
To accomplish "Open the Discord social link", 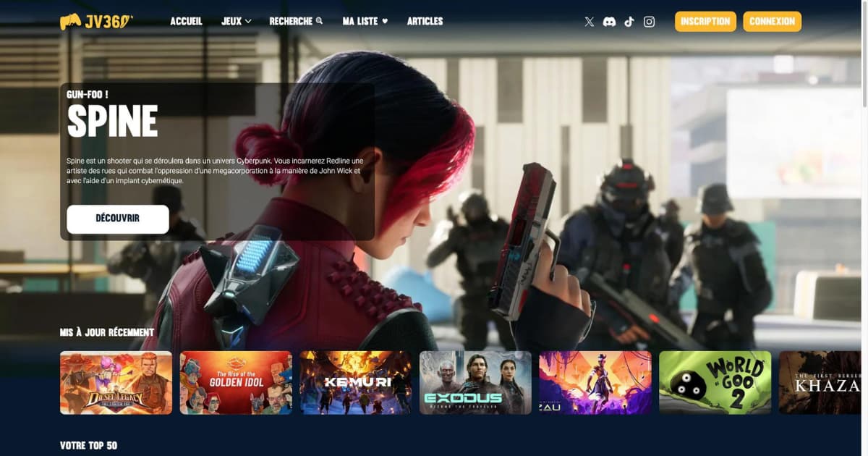I will (x=609, y=22).
